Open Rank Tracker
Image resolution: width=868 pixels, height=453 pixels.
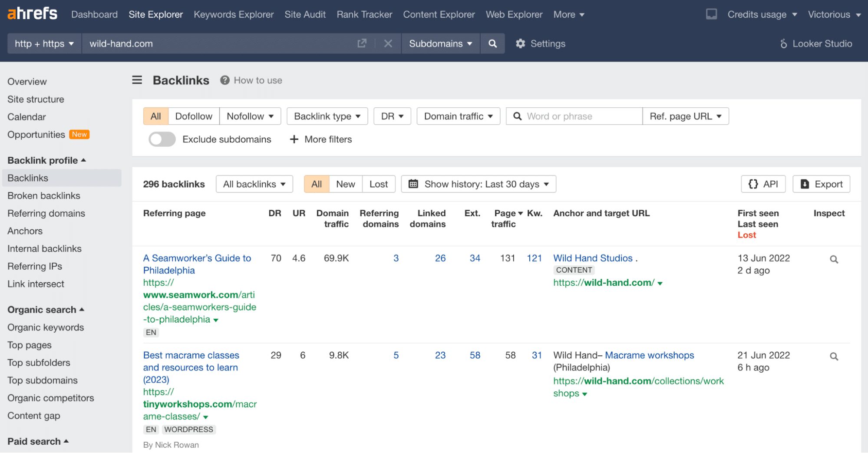(364, 14)
